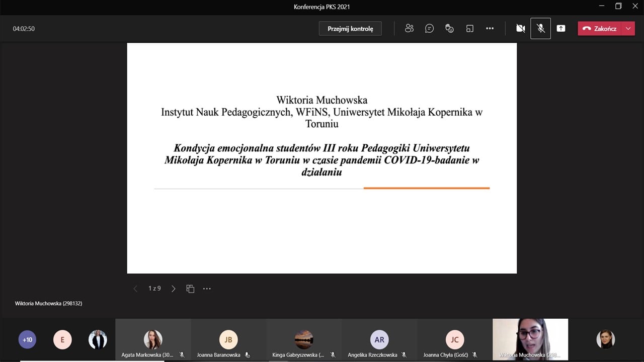Select Kinga Gabryszewska participant tile

pos(304,340)
